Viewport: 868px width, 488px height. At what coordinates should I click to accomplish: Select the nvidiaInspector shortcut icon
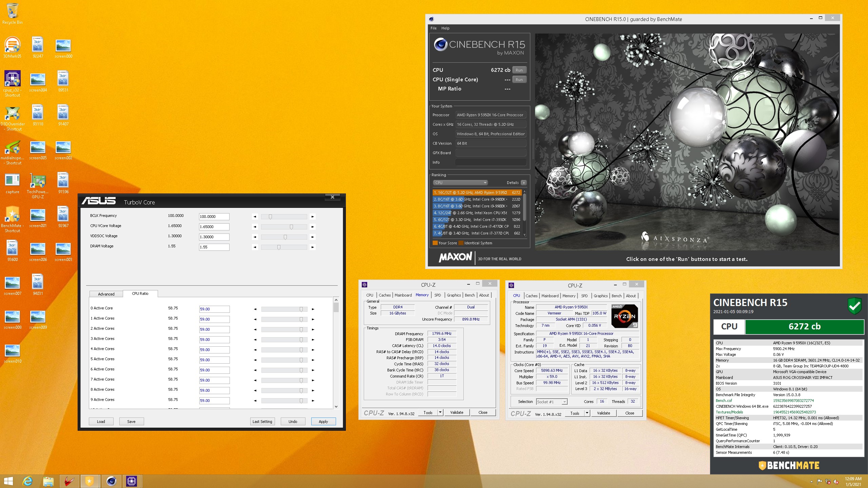(13, 151)
